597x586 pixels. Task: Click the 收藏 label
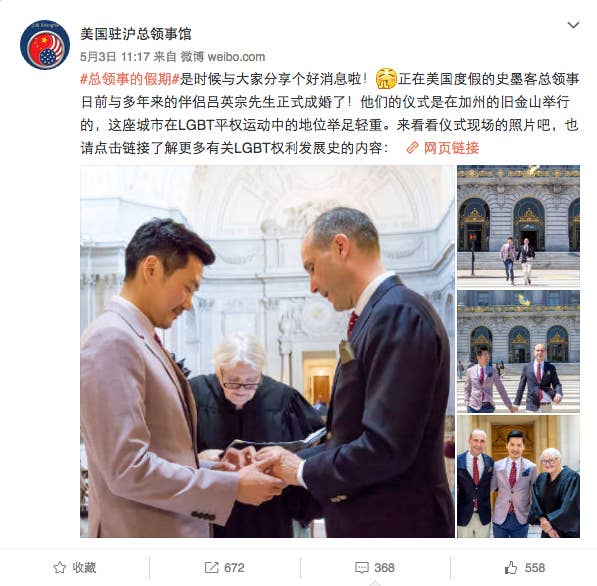pos(84,568)
